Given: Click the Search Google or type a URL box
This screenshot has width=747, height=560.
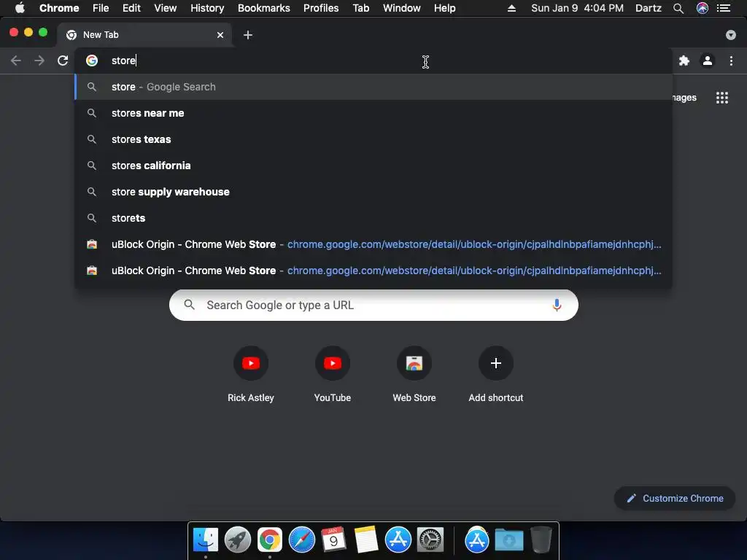Looking at the screenshot, I should pyautogui.click(x=373, y=305).
